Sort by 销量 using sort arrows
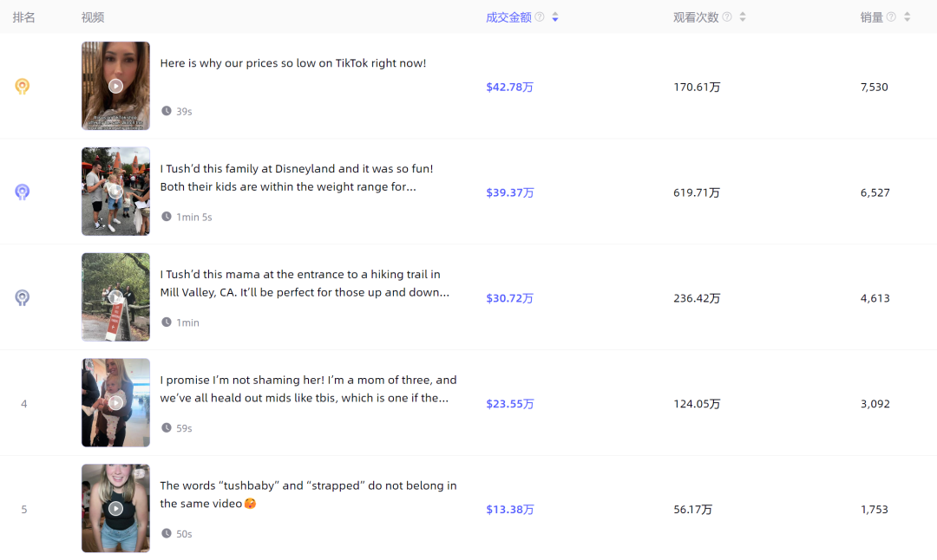 point(907,17)
